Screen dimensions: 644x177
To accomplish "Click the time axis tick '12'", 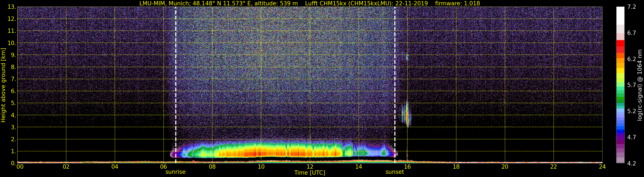I will 310,167.
